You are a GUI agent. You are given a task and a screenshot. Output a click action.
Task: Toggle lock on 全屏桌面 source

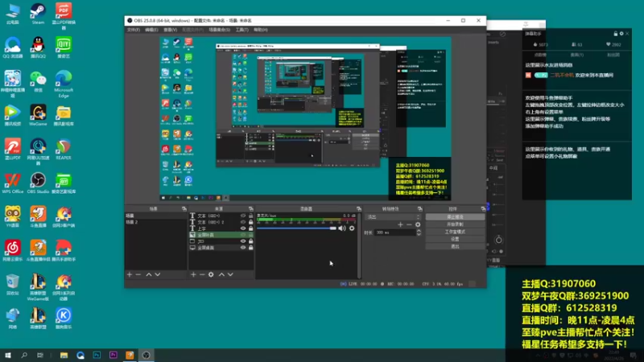coord(250,248)
